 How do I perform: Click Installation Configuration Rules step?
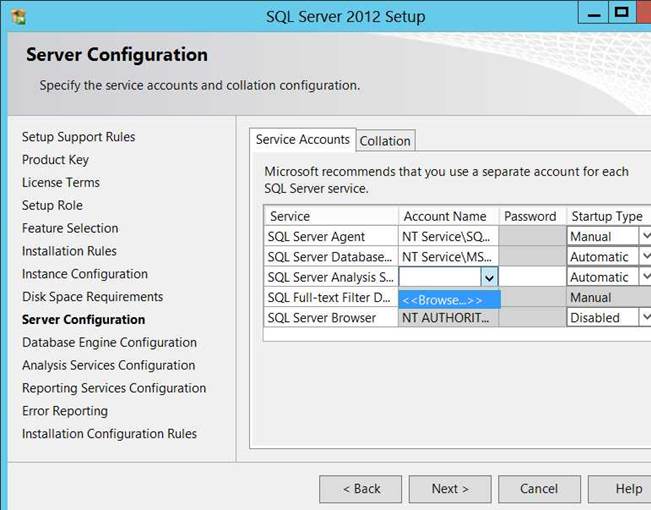point(110,434)
